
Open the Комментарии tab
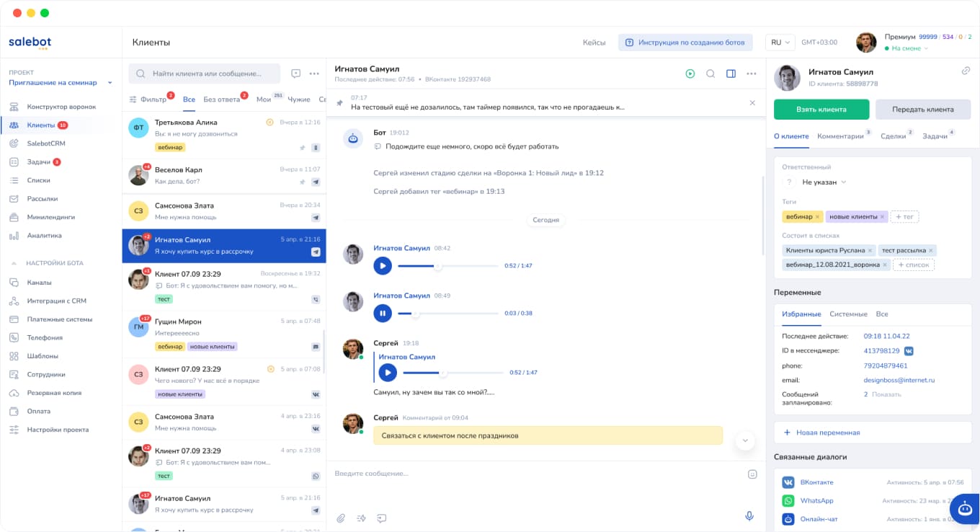(x=840, y=136)
